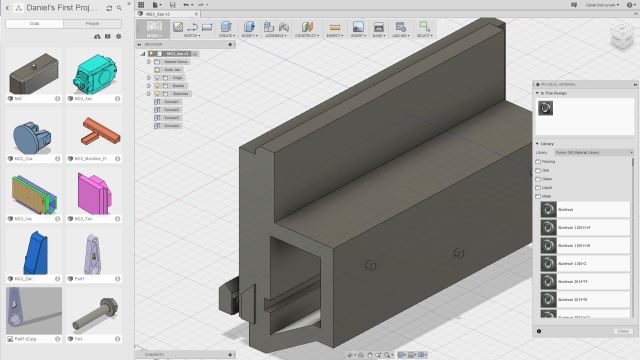The height and width of the screenshot is (360, 640).
Task: Click the Modify press-pull icon
Action: [249, 27]
